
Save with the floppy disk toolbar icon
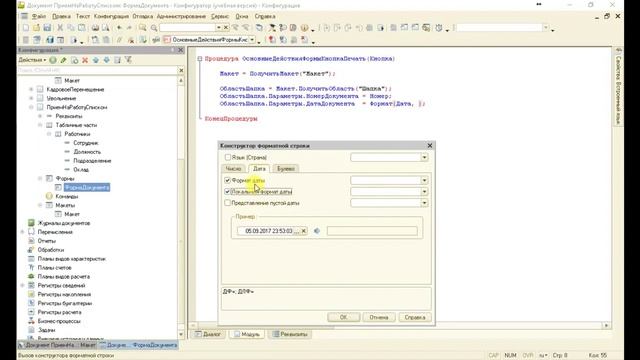pos(47,28)
